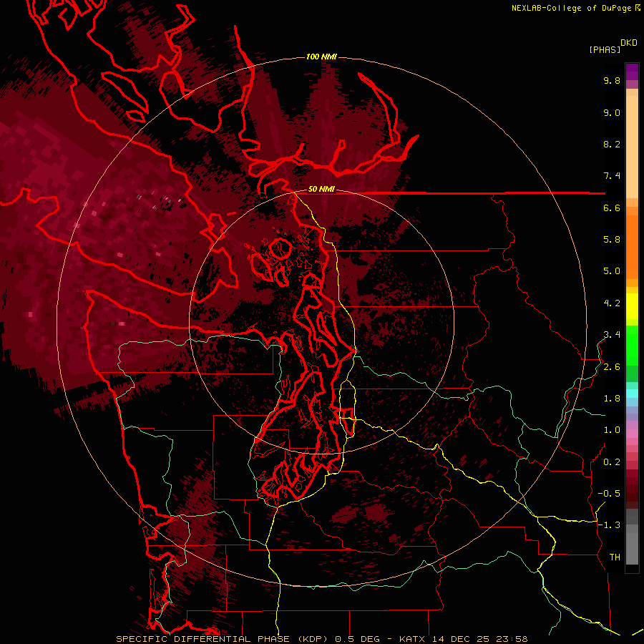644x644 pixels.
Task: Click the [PHAS] legend header text
Action: pyautogui.click(x=605, y=49)
